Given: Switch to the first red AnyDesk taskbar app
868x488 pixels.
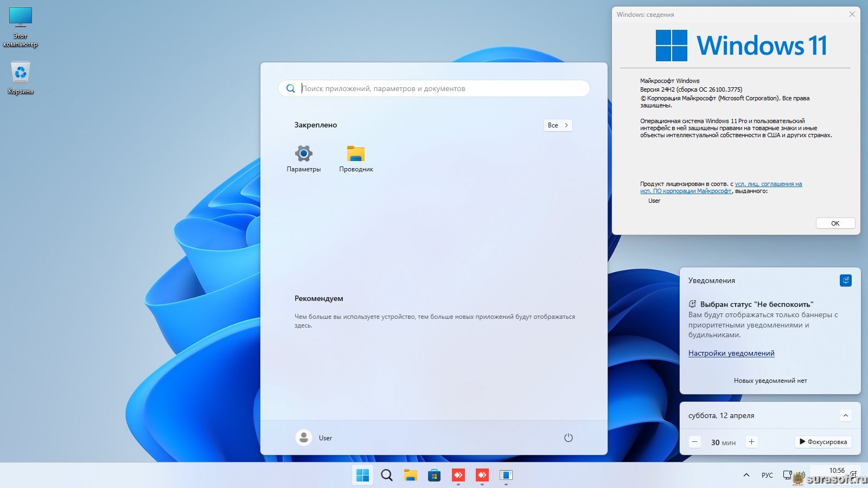Looking at the screenshot, I should tap(458, 476).
